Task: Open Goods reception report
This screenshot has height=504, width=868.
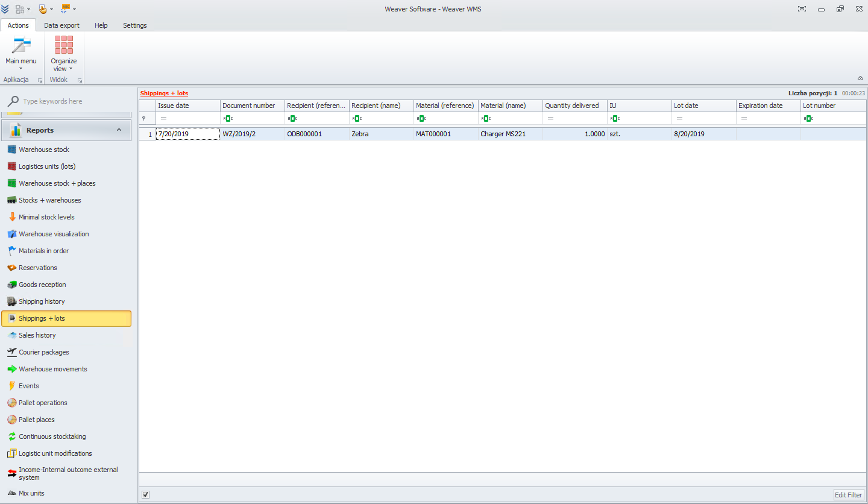Action: coord(66,285)
